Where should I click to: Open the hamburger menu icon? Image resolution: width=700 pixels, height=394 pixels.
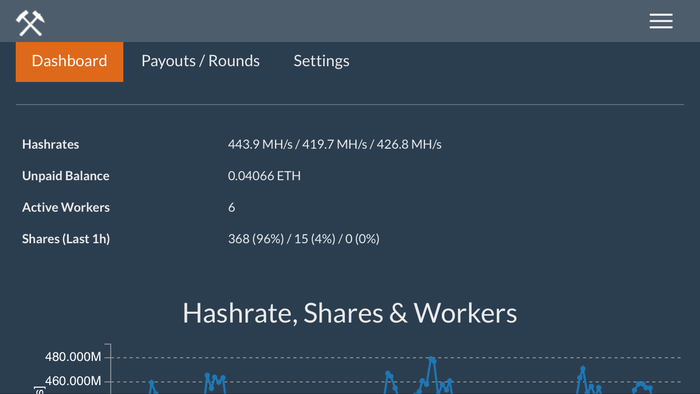pos(661,21)
